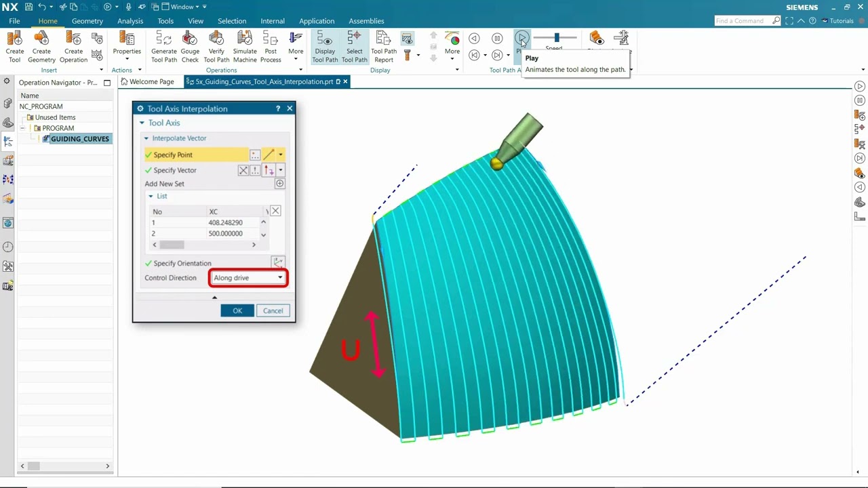Click the Save icon in title bar
This screenshot has height=488, width=868.
pyautogui.click(x=28, y=7)
